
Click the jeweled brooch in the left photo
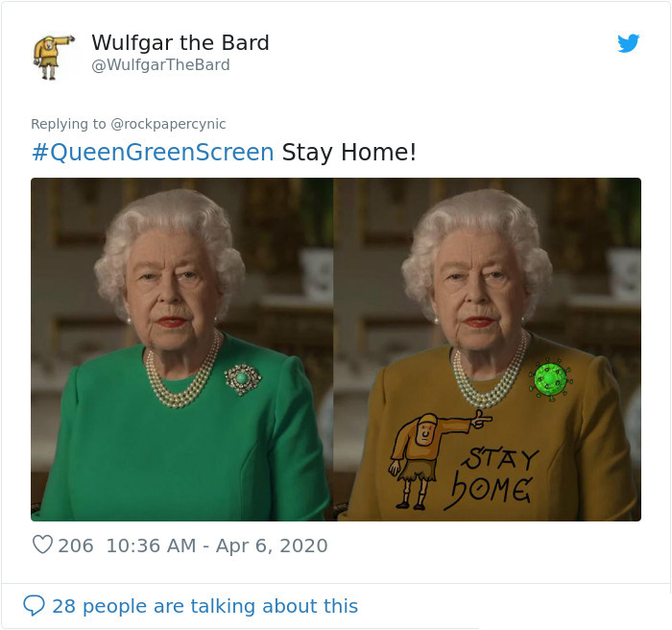243,378
